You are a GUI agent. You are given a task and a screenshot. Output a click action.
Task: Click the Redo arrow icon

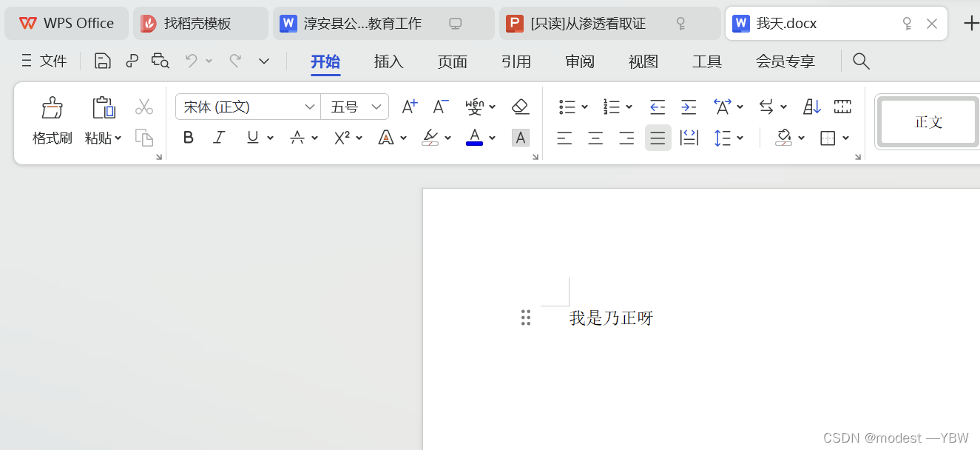click(x=235, y=61)
